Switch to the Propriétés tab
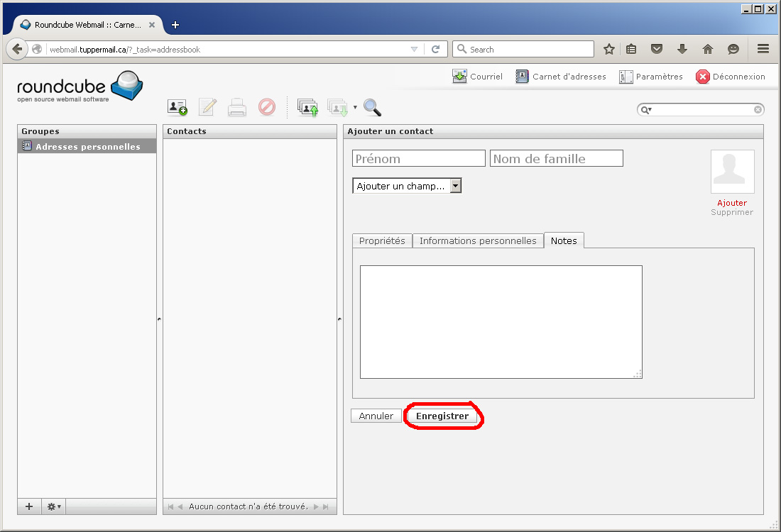The height and width of the screenshot is (532, 781). click(382, 240)
